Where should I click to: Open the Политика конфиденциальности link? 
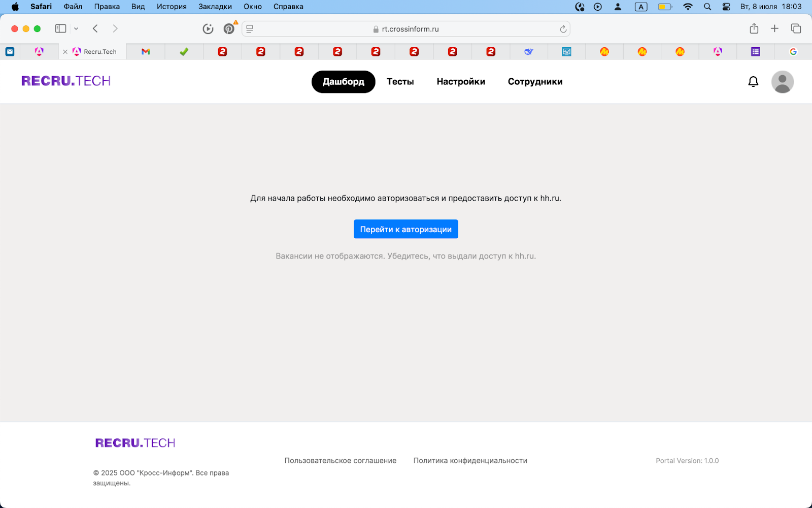pos(470,461)
